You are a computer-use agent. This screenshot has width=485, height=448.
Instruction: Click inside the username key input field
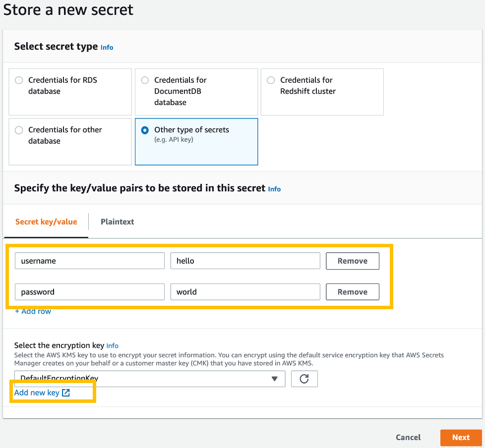tap(89, 260)
